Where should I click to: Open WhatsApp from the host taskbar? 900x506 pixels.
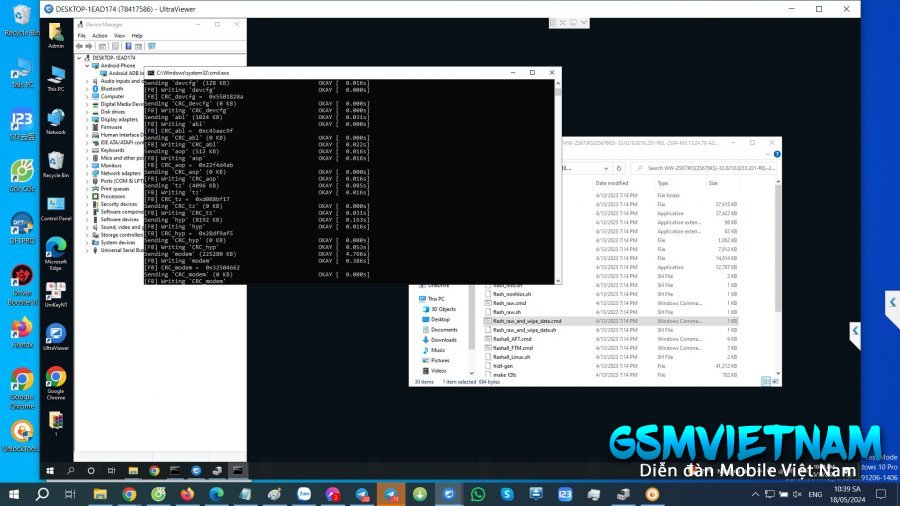pyautogui.click(x=478, y=494)
